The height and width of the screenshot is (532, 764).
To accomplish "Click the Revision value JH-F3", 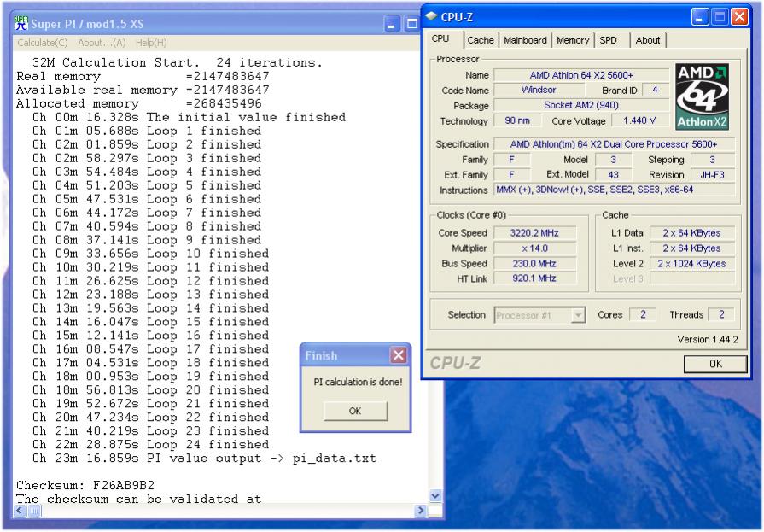I will pos(712,174).
